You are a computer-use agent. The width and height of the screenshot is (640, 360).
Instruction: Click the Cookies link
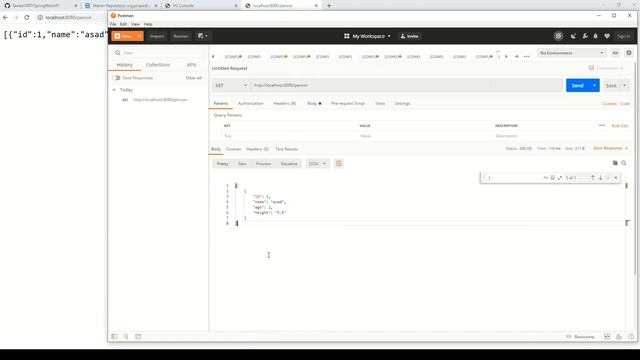609,104
